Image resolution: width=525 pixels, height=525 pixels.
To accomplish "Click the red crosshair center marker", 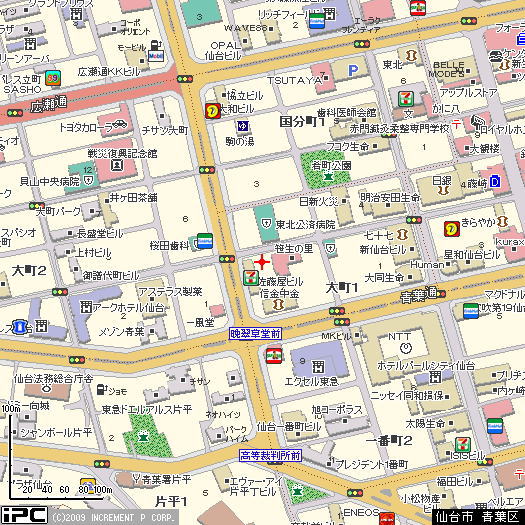I will (262, 262).
